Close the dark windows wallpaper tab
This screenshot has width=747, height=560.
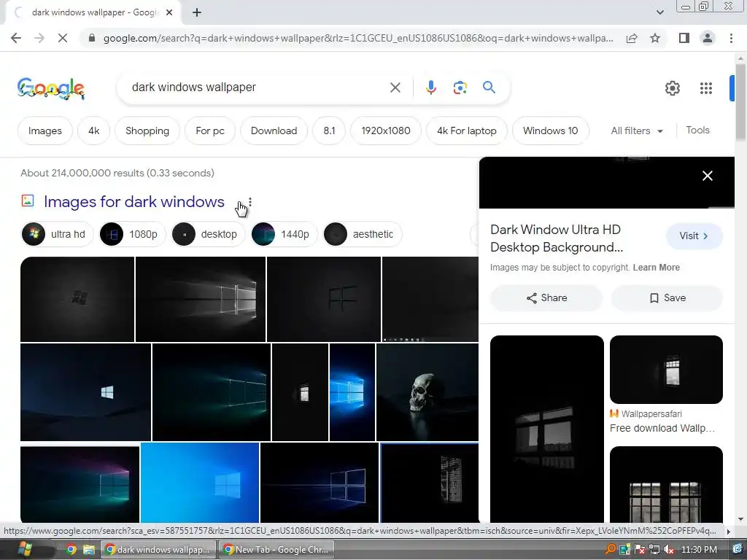point(169,12)
